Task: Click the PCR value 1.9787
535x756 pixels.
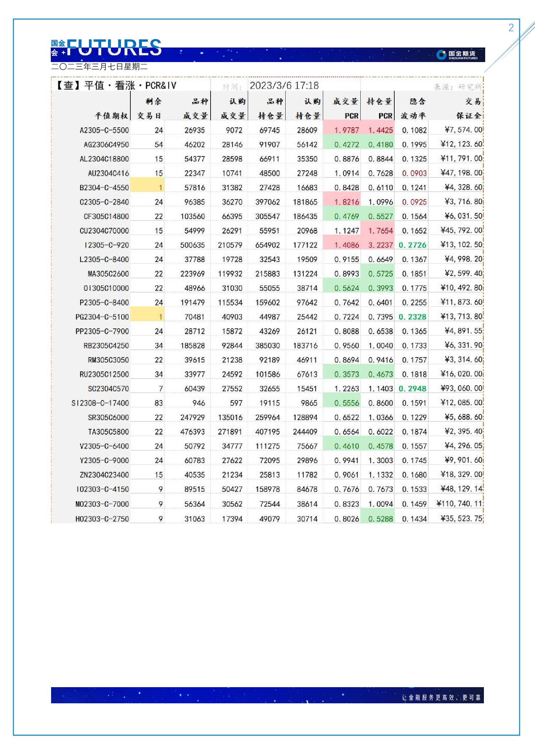Action: pyautogui.click(x=346, y=130)
